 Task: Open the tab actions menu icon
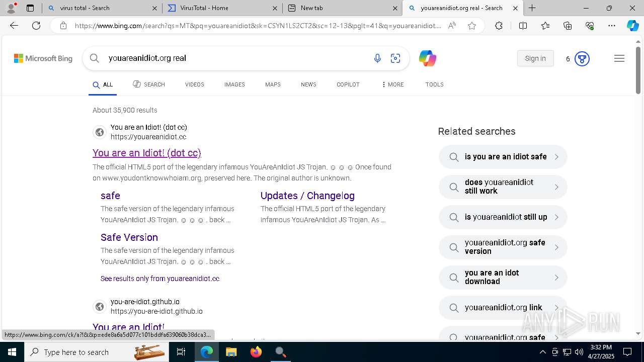[x=30, y=8]
